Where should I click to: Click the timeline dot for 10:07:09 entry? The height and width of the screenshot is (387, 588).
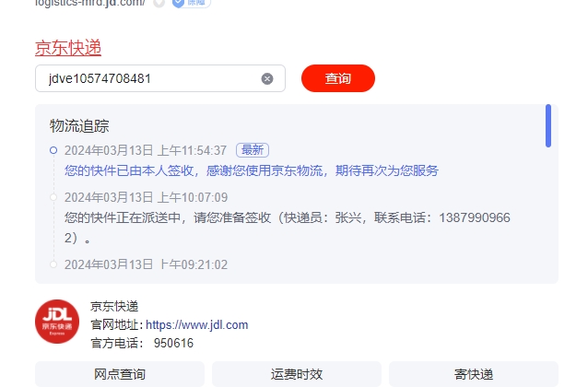click(53, 197)
